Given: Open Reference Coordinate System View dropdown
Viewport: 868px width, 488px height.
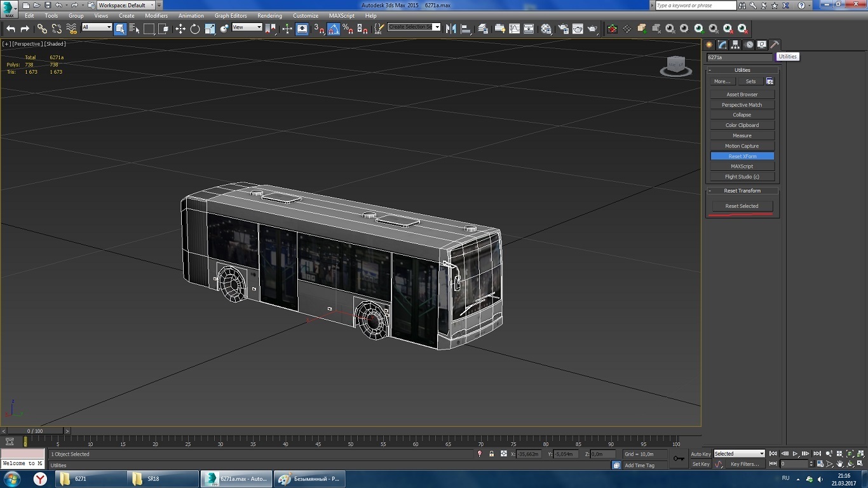Looking at the screenshot, I should (x=247, y=27).
